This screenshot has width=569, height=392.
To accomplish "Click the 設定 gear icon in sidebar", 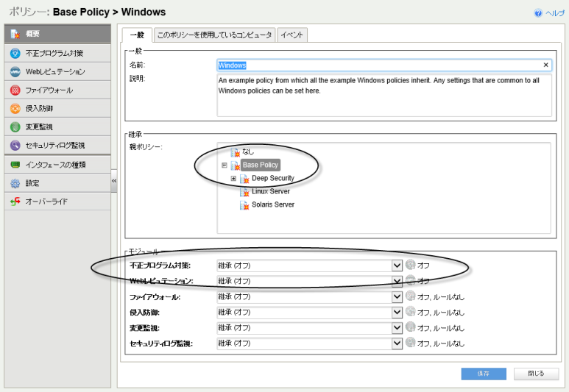I will point(15,182).
